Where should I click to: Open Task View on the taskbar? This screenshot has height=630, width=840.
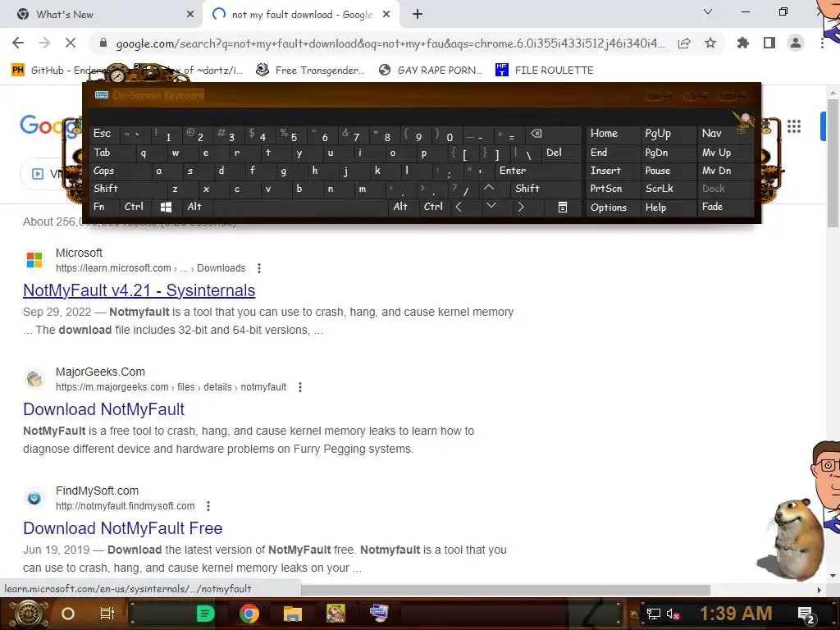pos(107,614)
